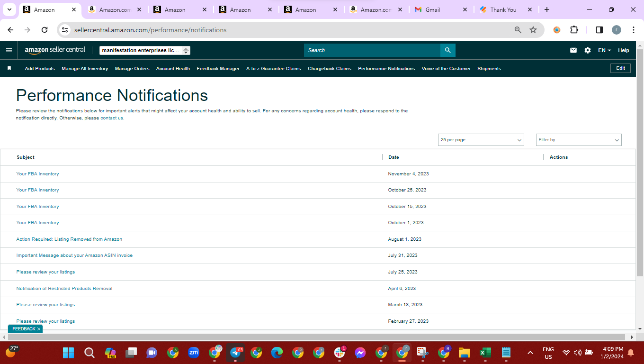Open the 25 per page dropdown

[x=481, y=140]
